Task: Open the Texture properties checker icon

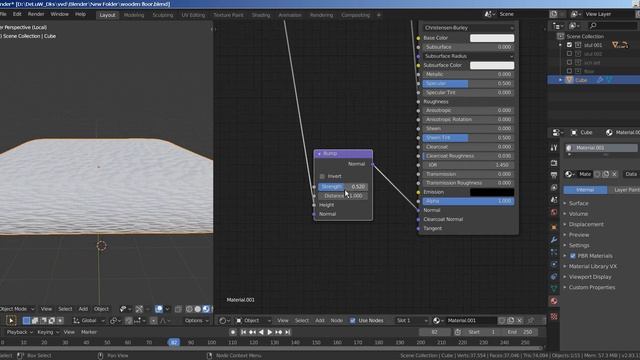Action: 554,316
